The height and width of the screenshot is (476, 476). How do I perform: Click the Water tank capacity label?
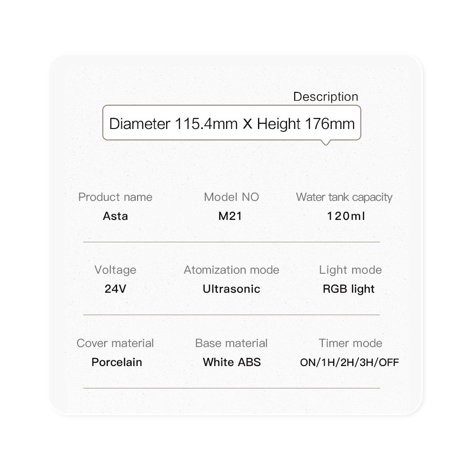click(x=344, y=197)
